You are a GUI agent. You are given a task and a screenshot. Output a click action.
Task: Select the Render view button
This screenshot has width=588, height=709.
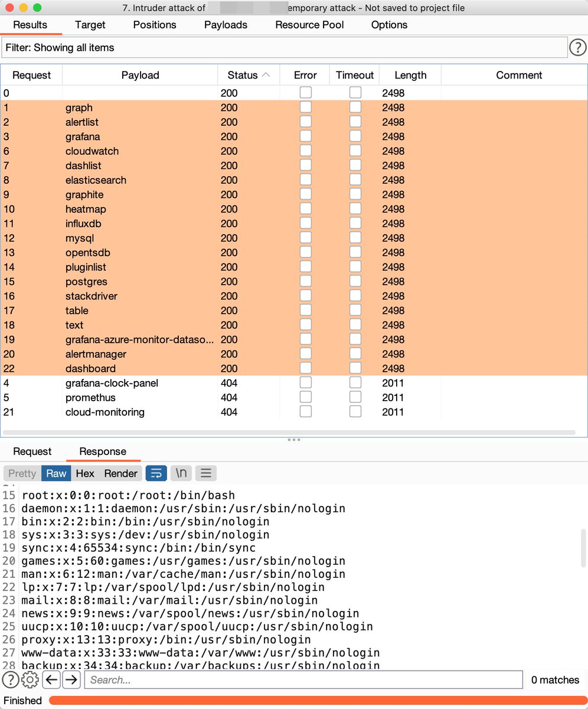120,473
